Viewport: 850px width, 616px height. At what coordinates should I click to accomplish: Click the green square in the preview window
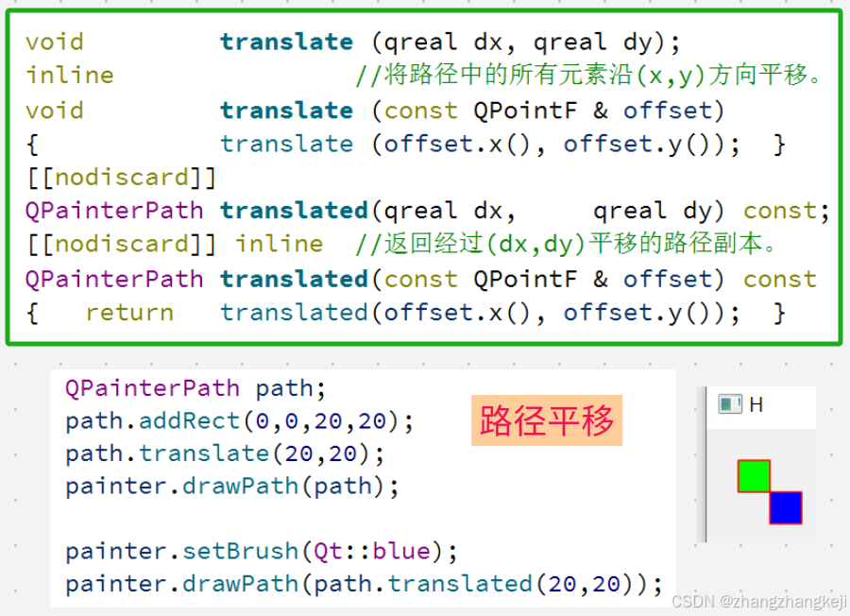click(x=754, y=476)
